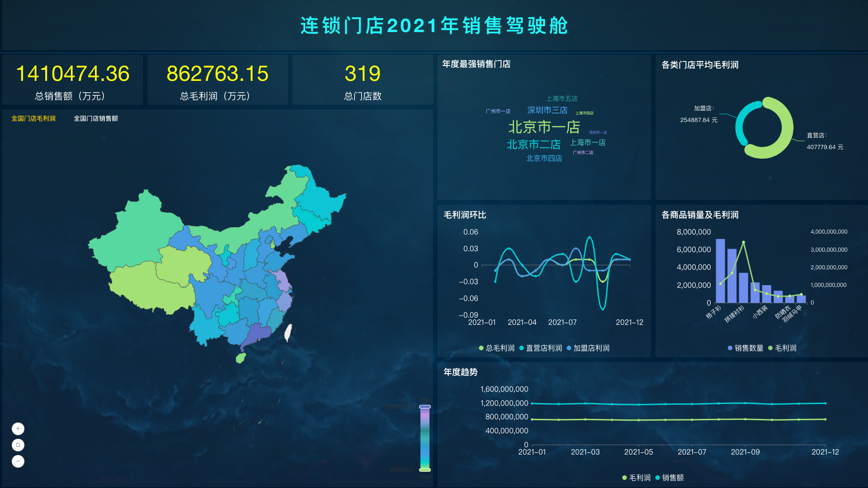The width and height of the screenshot is (868, 488).
Task: Click the map reset view icon
Action: (17, 445)
